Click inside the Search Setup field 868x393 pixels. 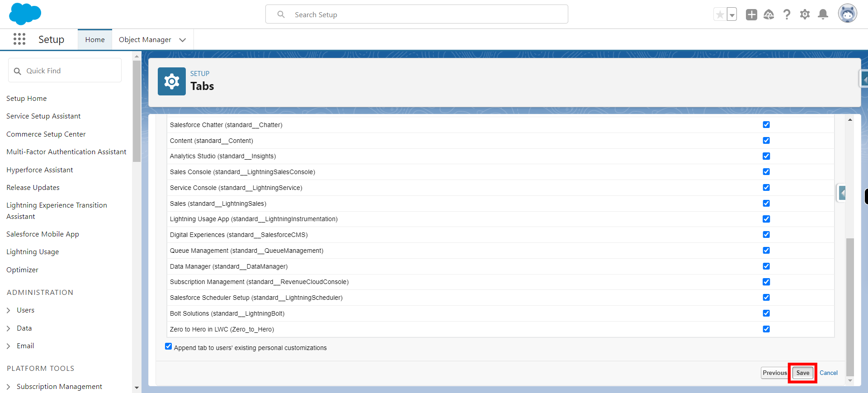click(417, 14)
